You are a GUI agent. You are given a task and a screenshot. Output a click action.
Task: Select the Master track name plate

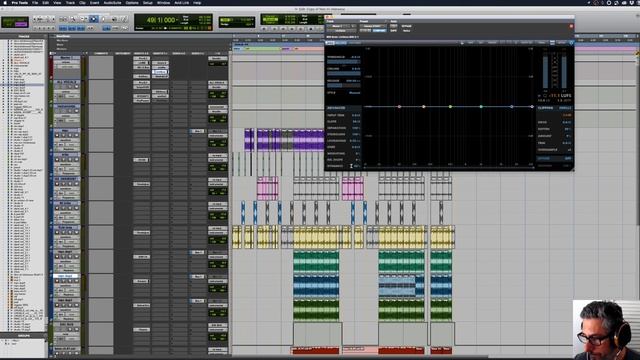click(x=66, y=58)
